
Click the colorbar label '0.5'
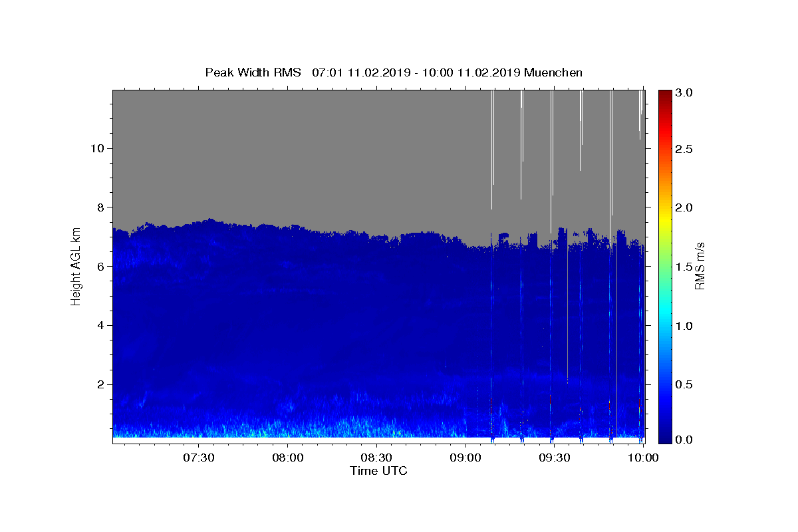coord(684,384)
